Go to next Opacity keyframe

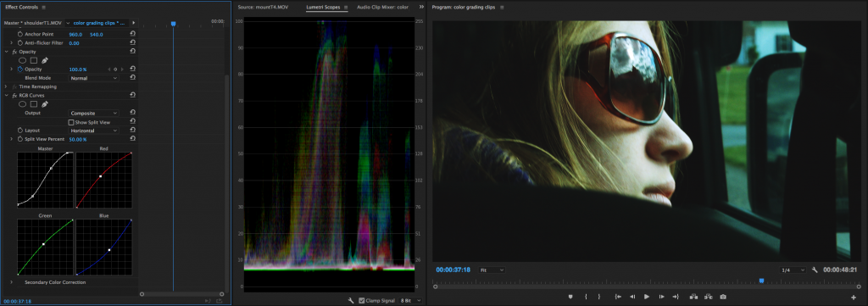(x=122, y=70)
